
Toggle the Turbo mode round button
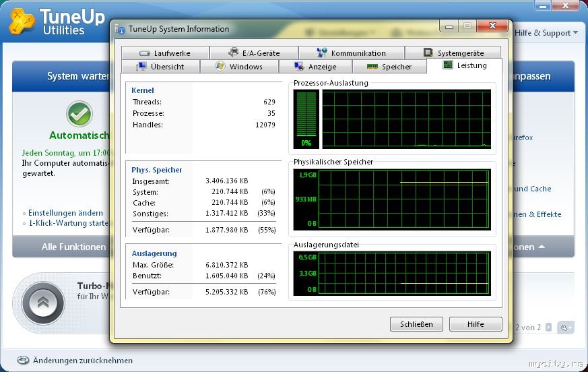click(43, 303)
